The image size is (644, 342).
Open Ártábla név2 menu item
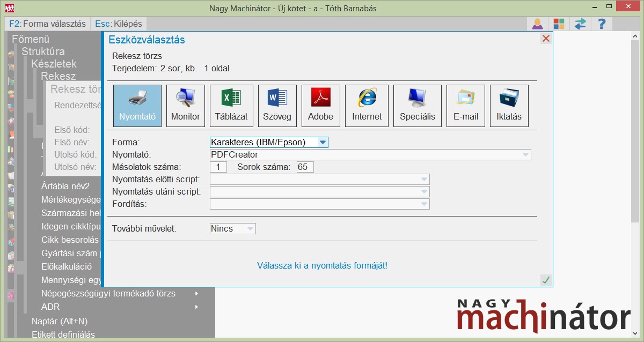click(x=65, y=186)
